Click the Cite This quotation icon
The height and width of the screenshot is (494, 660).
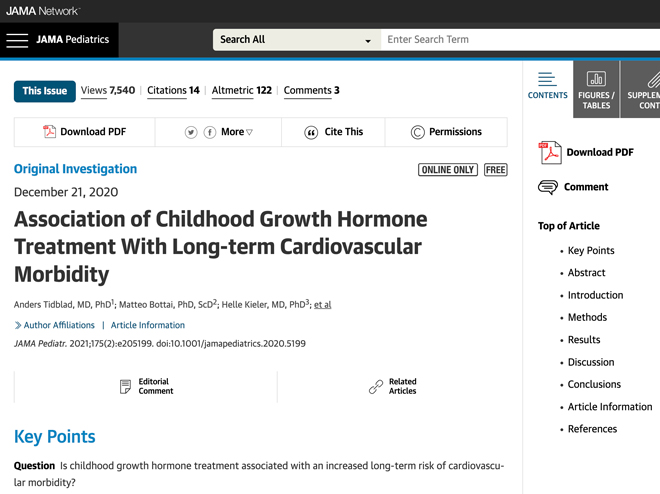pos(311,133)
